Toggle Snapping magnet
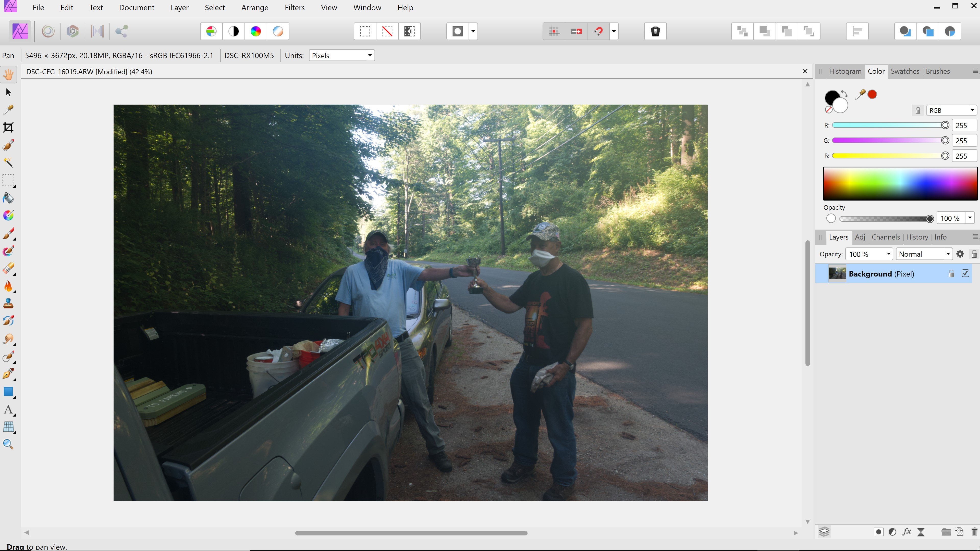The image size is (980, 551). coord(598,31)
